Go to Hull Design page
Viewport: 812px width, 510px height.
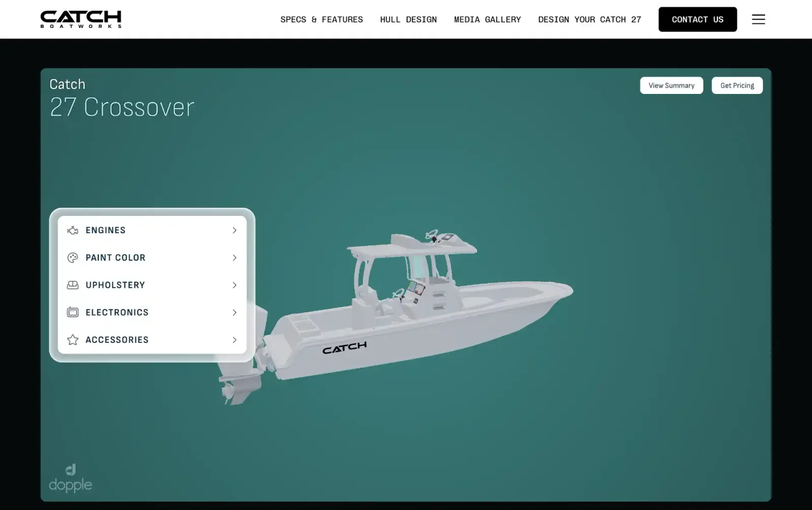tap(409, 19)
